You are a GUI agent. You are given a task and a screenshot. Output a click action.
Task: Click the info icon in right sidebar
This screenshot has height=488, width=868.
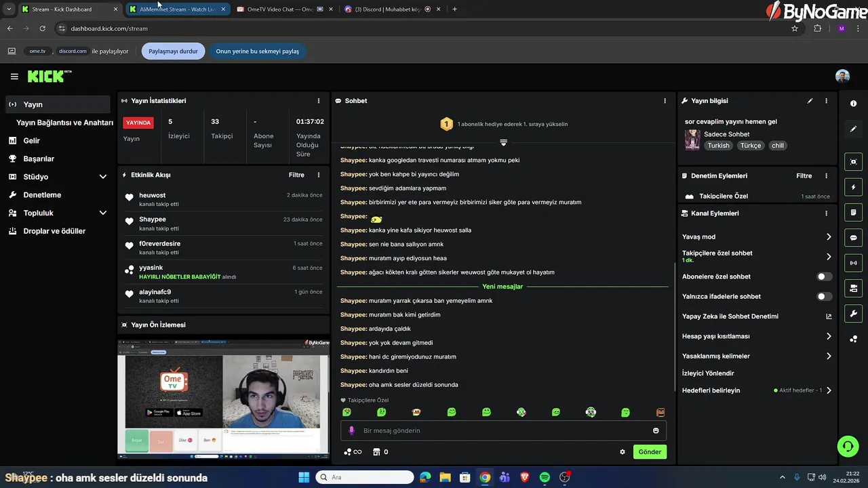(x=853, y=104)
